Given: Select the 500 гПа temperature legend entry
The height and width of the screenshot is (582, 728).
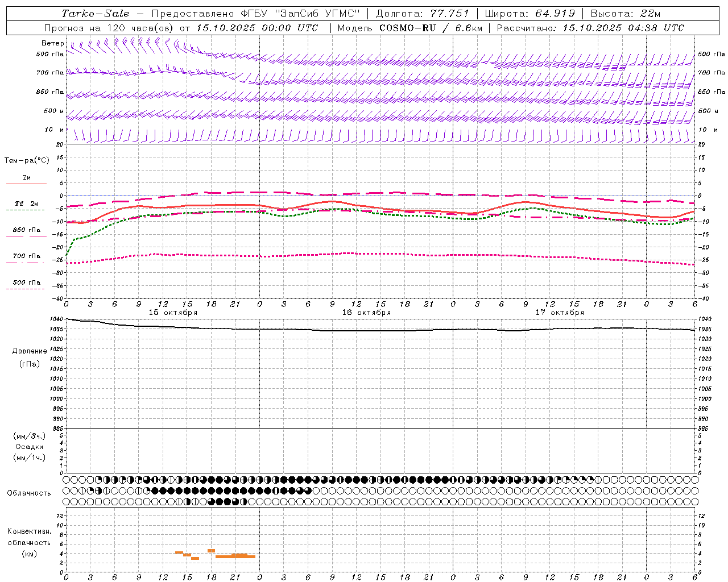Looking at the screenshot, I should tap(27, 282).
